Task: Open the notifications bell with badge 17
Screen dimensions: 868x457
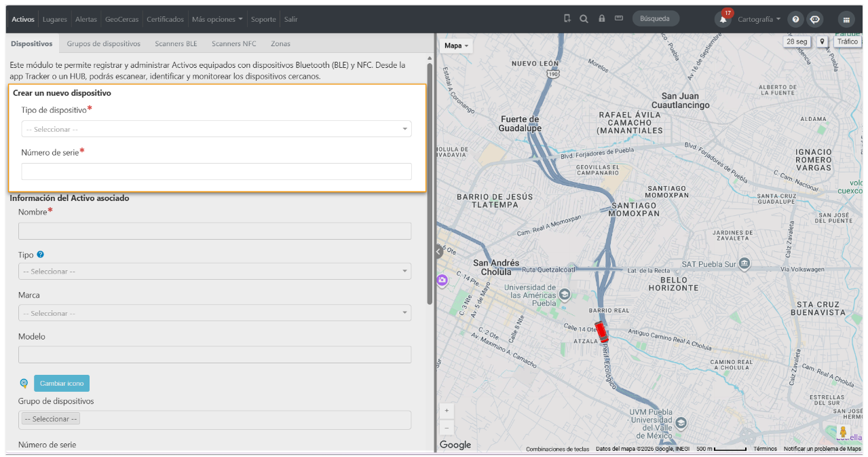Action: [x=723, y=19]
